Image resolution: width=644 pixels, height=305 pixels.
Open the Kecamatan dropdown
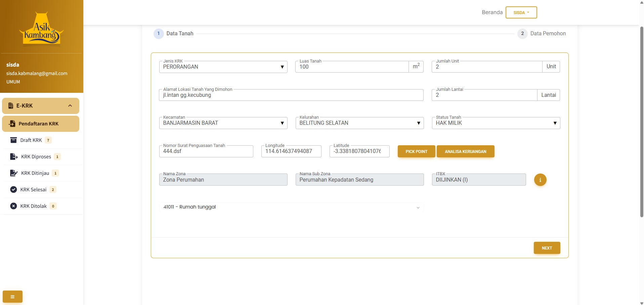tap(223, 123)
